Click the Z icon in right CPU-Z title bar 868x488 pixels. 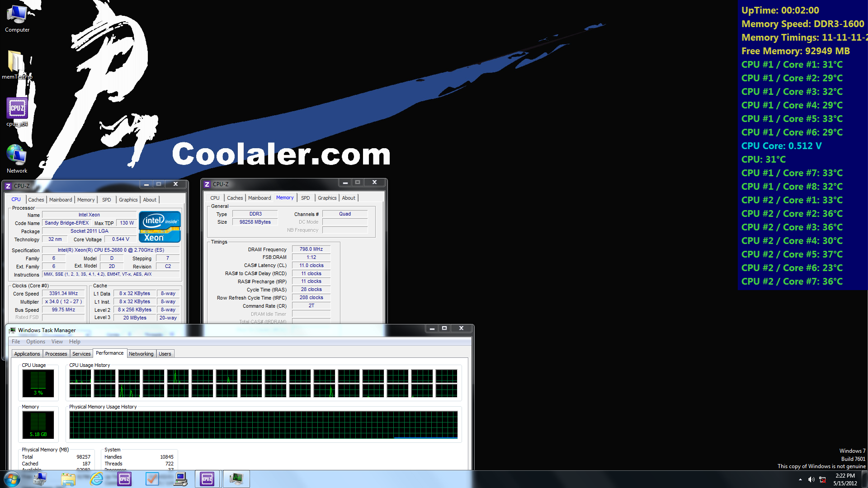tap(207, 184)
